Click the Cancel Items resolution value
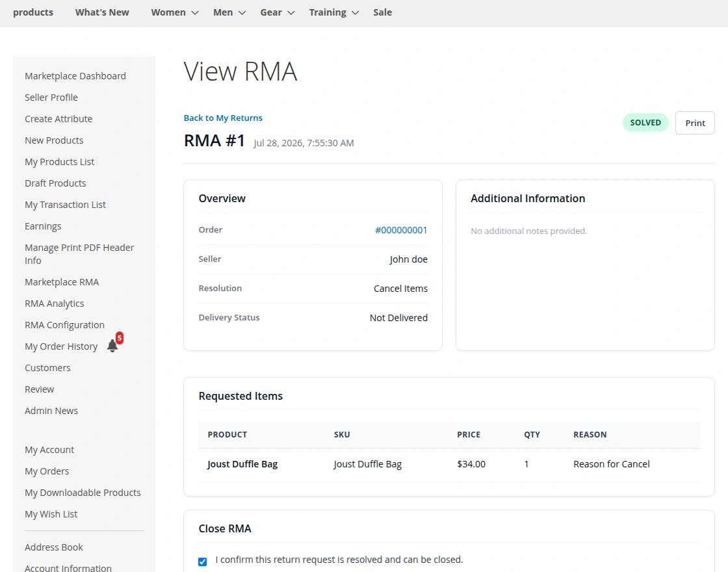The image size is (728, 572). (400, 289)
